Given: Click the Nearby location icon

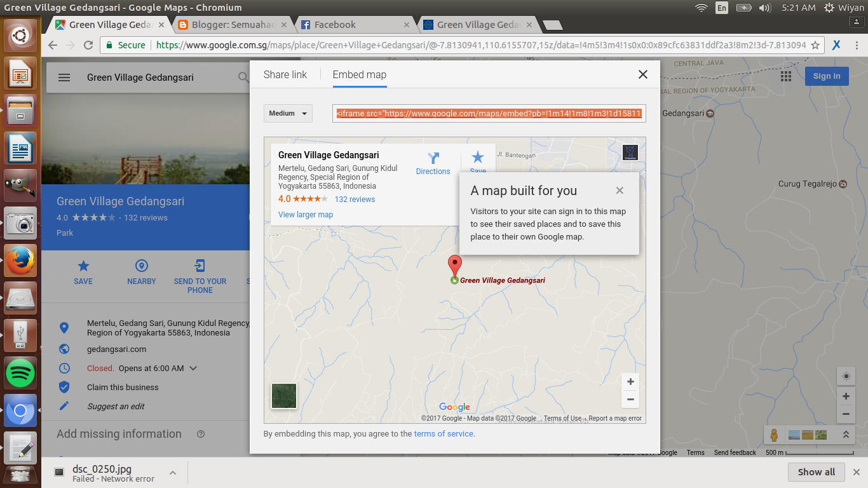Looking at the screenshot, I should pyautogui.click(x=142, y=266).
